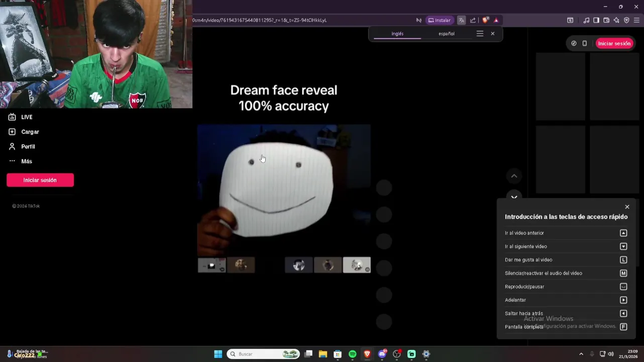644x362 pixels.
Task: Close the keyboard shortcuts introduction panel
Action: (627, 207)
